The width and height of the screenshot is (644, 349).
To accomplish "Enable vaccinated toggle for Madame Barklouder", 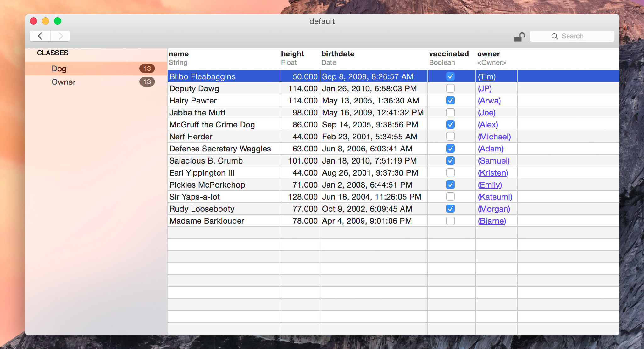I will (450, 221).
